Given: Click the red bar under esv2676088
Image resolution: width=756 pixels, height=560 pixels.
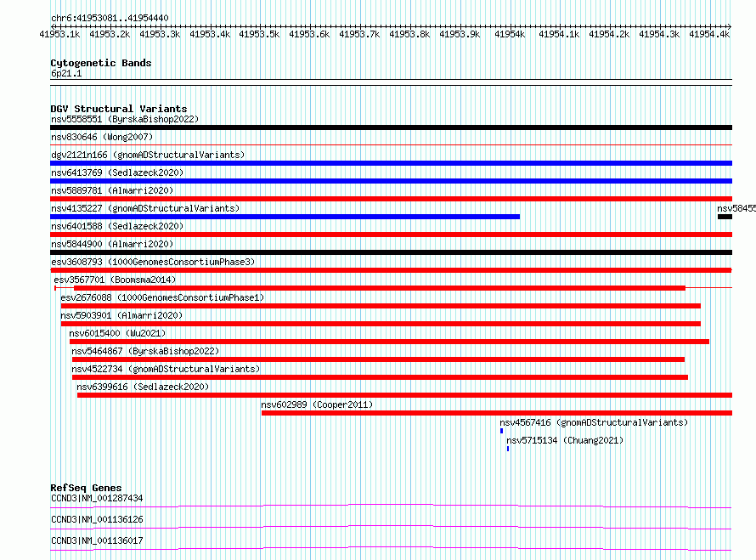Looking at the screenshot, I should coord(381,306).
